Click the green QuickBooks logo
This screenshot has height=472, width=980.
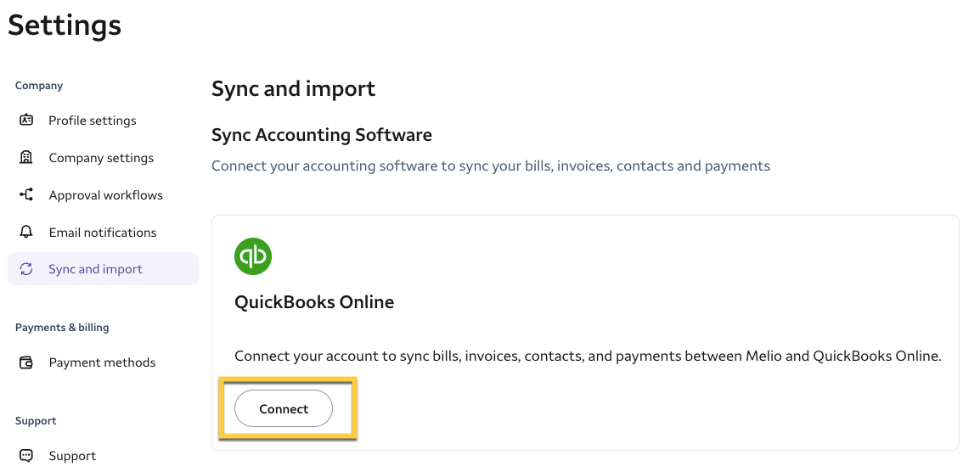tap(253, 256)
